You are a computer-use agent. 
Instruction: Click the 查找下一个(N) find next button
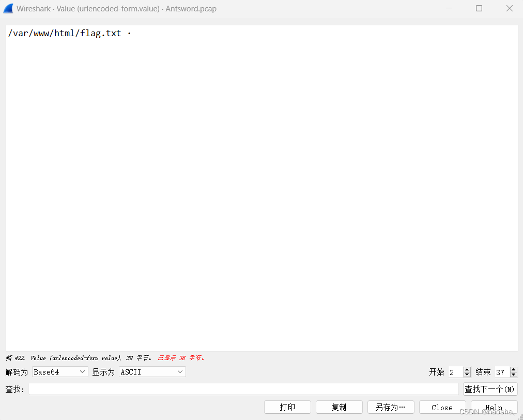coord(490,389)
